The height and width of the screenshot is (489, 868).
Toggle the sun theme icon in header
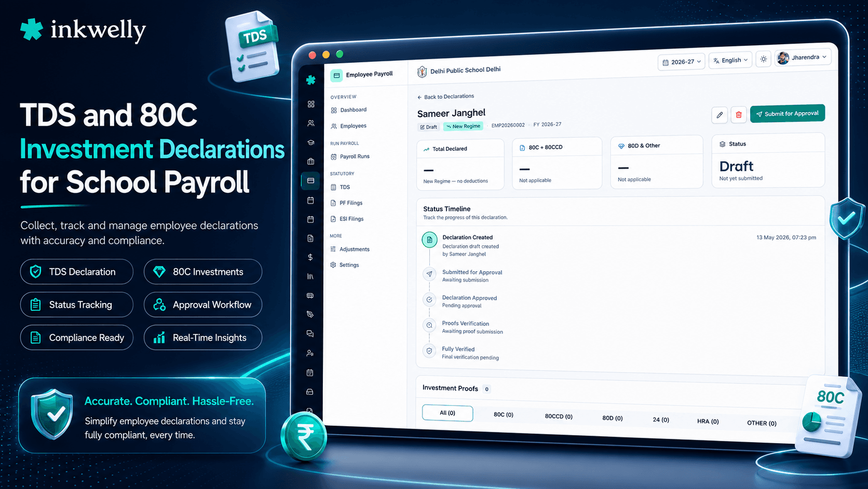point(763,59)
